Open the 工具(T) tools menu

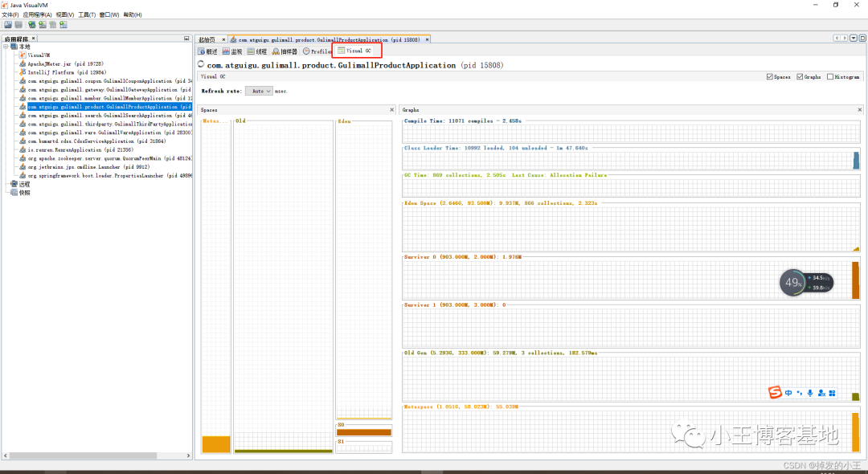click(86, 15)
